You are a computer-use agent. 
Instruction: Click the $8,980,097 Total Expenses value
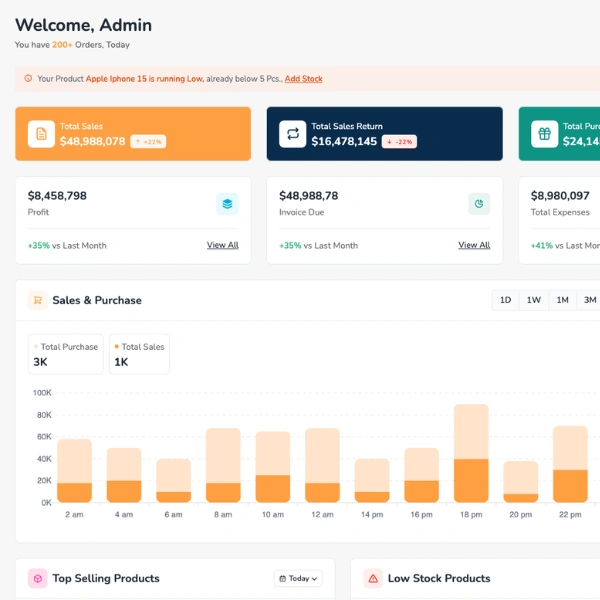(560, 196)
